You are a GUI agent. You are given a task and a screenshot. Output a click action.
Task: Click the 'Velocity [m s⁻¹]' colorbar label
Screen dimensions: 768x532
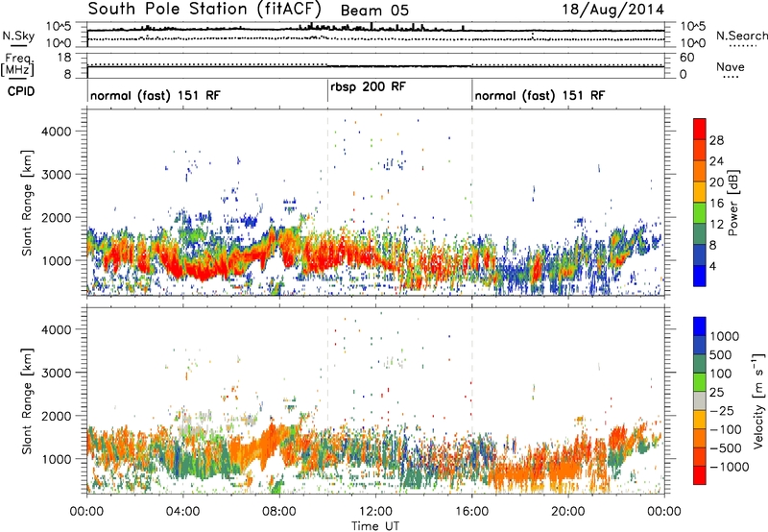pos(758,400)
